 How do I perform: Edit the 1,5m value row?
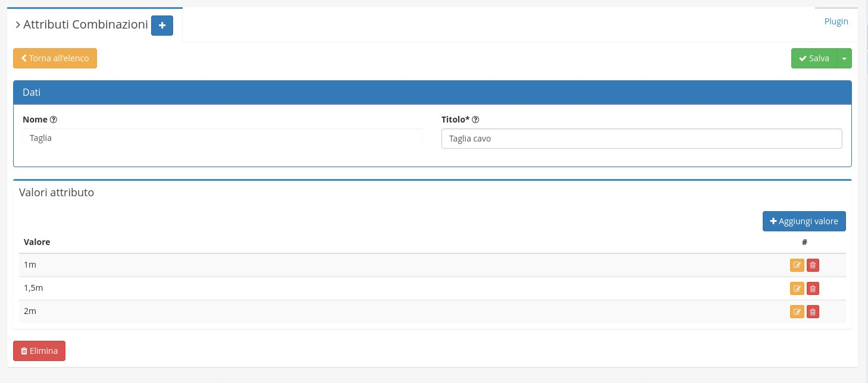coord(797,288)
